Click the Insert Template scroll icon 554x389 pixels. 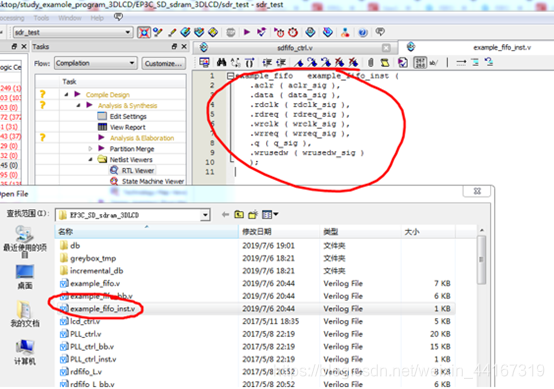385,63
